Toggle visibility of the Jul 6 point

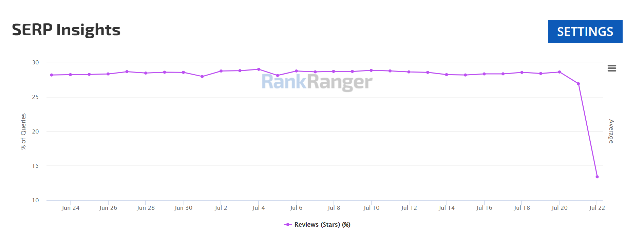(296, 70)
